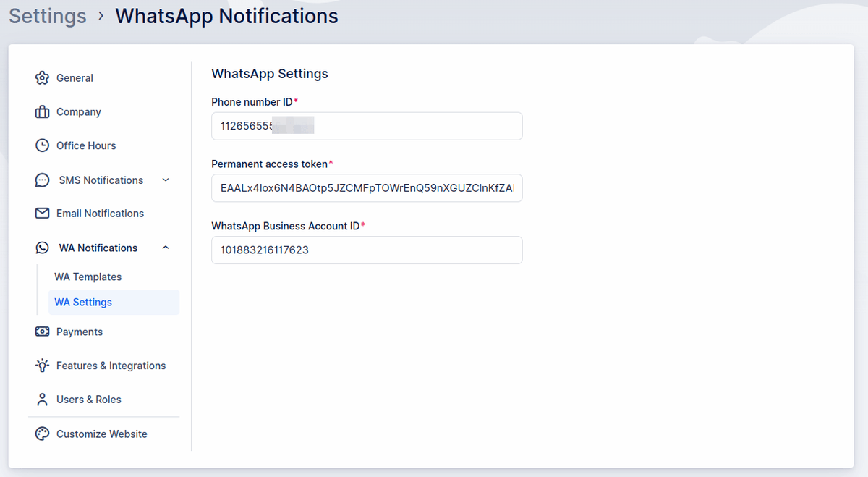Select the Company briefcase icon
The width and height of the screenshot is (868, 477).
click(x=43, y=111)
